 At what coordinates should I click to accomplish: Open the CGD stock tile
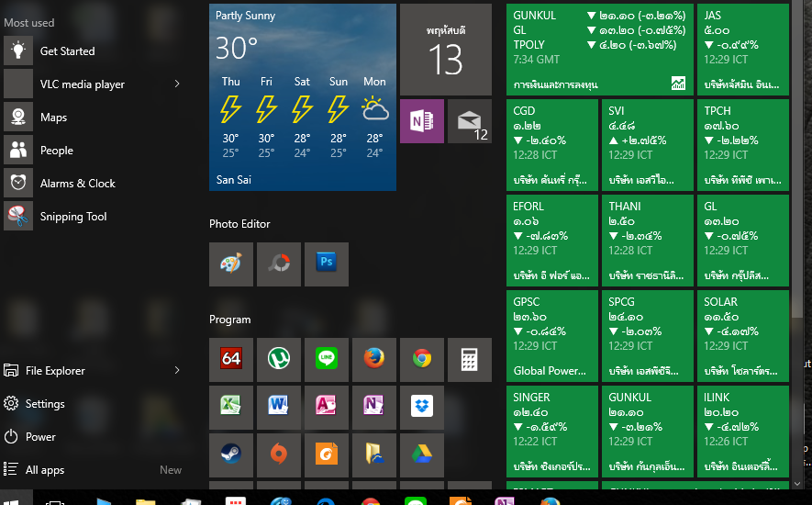pos(552,145)
